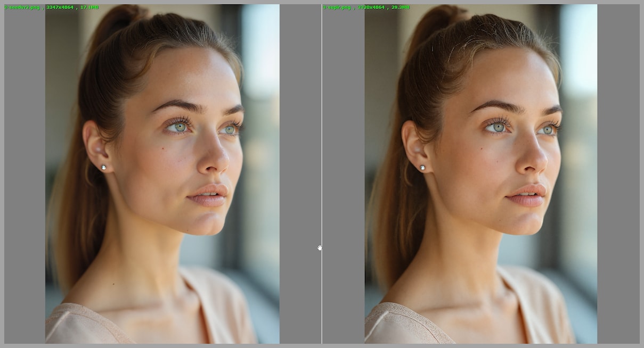Viewport: 644px width, 348px height.
Task: Click the woman's lips in the right image
Action: [527, 195]
